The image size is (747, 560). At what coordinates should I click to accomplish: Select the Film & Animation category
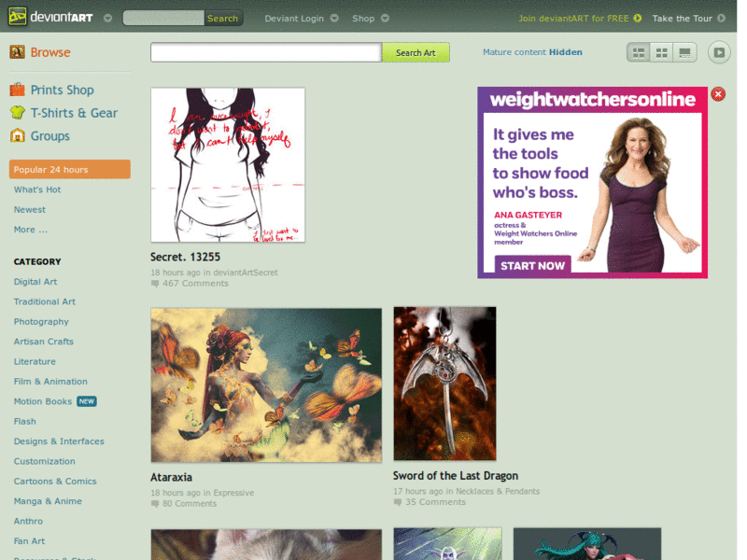50,382
